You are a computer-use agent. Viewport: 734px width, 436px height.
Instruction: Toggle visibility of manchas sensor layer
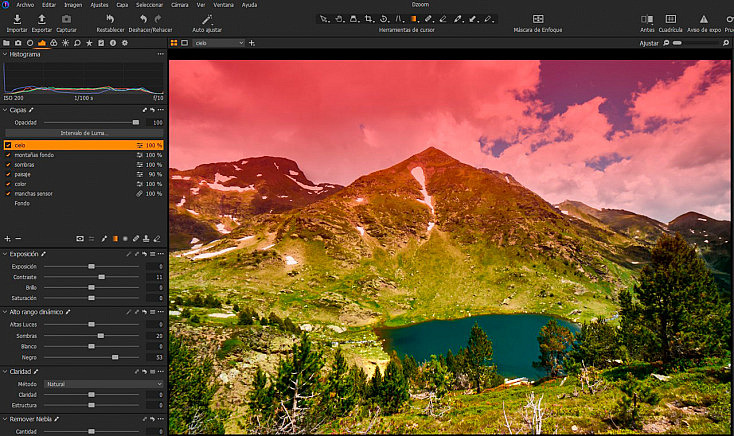[x=8, y=194]
